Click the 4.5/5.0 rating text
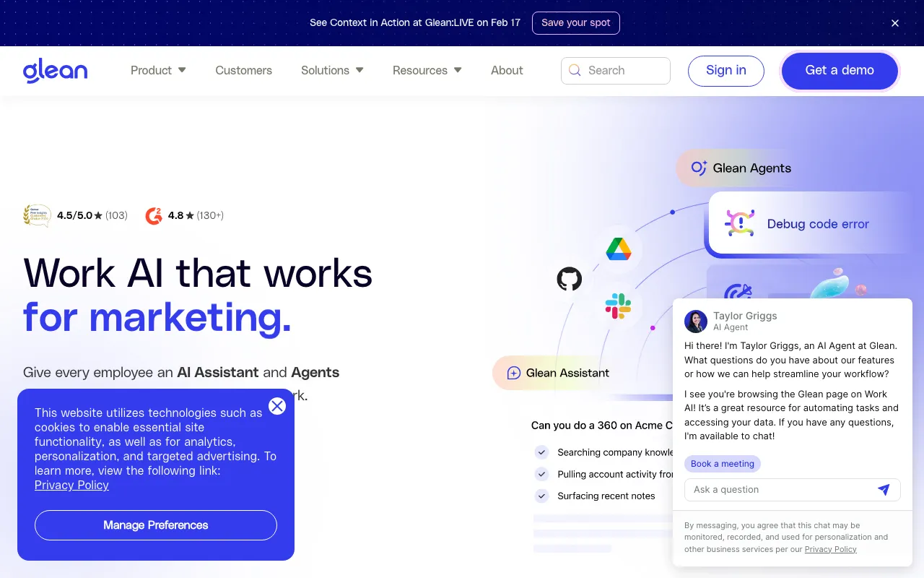Screen dimensions: 924x578 [75, 215]
